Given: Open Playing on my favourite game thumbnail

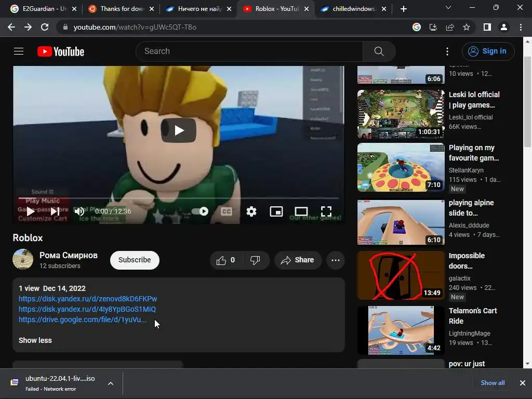Looking at the screenshot, I should click(x=401, y=167).
